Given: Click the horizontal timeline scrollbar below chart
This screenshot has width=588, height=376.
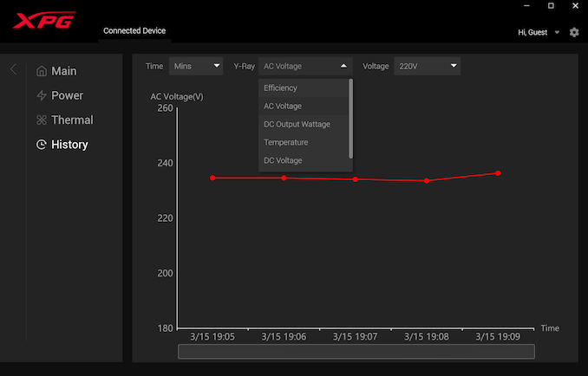Looking at the screenshot, I should tap(356, 351).
